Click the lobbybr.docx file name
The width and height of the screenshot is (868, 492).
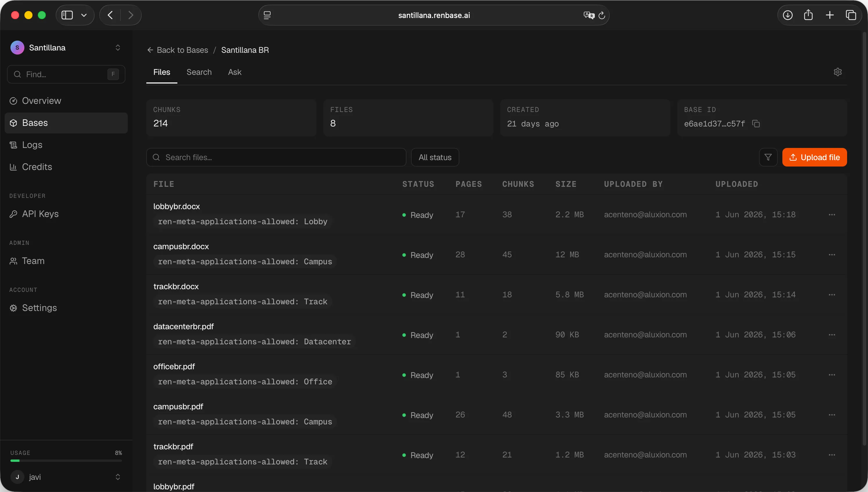177,206
